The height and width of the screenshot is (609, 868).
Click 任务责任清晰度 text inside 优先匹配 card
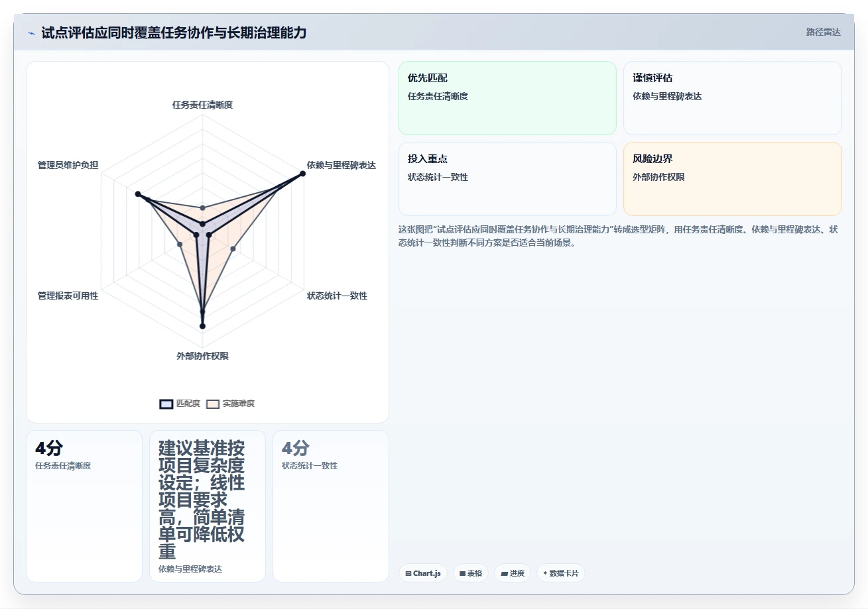pyautogui.click(x=438, y=96)
